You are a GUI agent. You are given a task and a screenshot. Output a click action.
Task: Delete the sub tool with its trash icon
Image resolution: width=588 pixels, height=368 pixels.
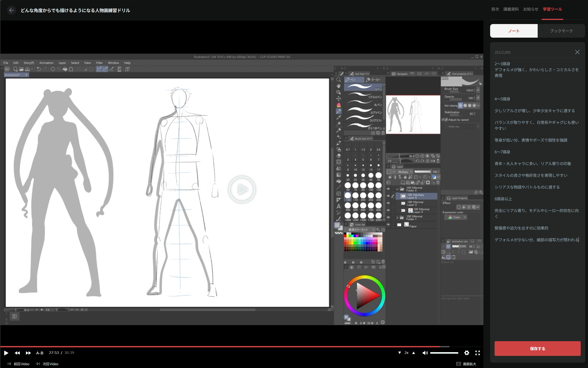pyautogui.click(x=383, y=133)
